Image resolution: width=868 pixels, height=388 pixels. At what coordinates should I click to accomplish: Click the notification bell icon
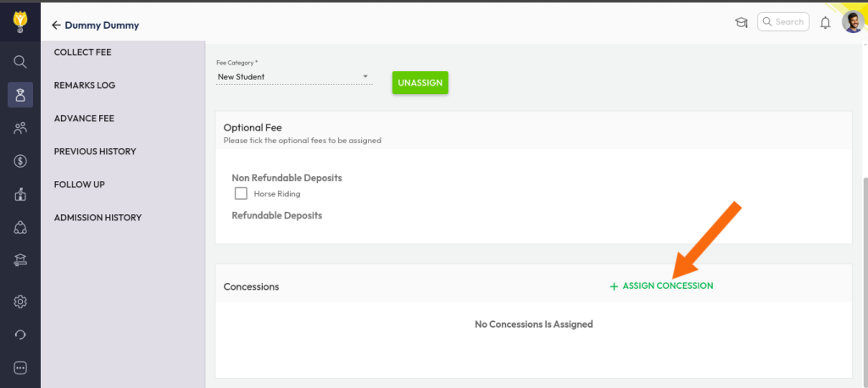point(825,23)
